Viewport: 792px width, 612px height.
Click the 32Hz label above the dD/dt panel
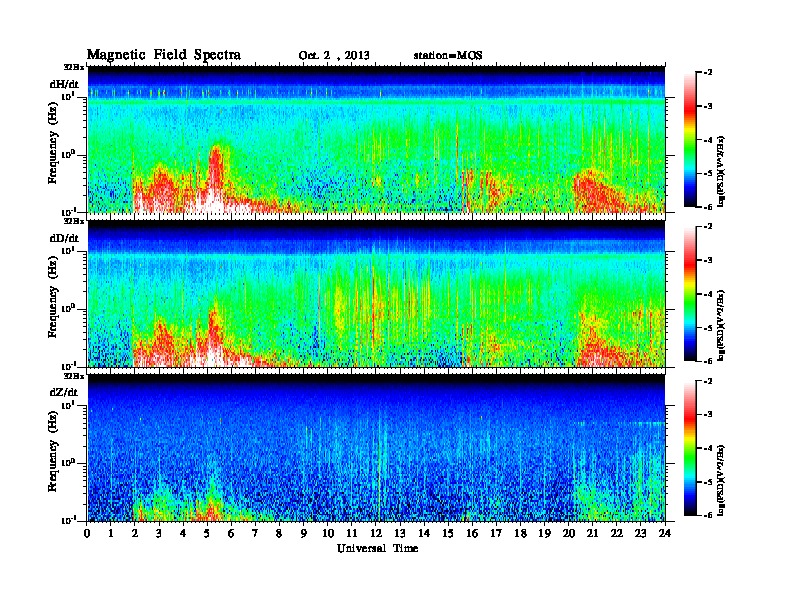click(x=74, y=221)
